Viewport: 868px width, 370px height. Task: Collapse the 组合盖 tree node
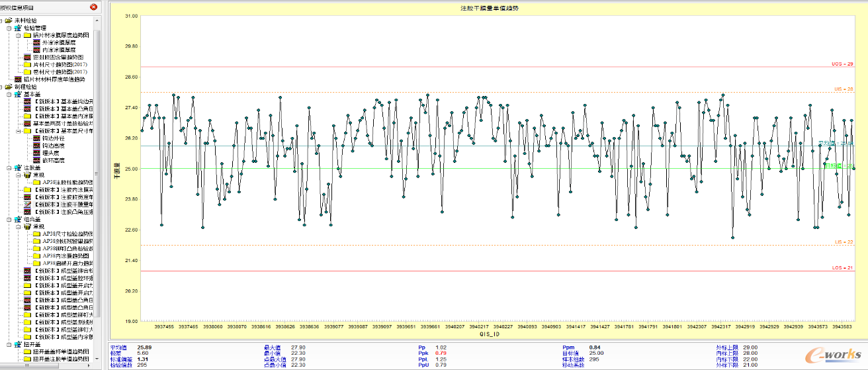pos(9,219)
